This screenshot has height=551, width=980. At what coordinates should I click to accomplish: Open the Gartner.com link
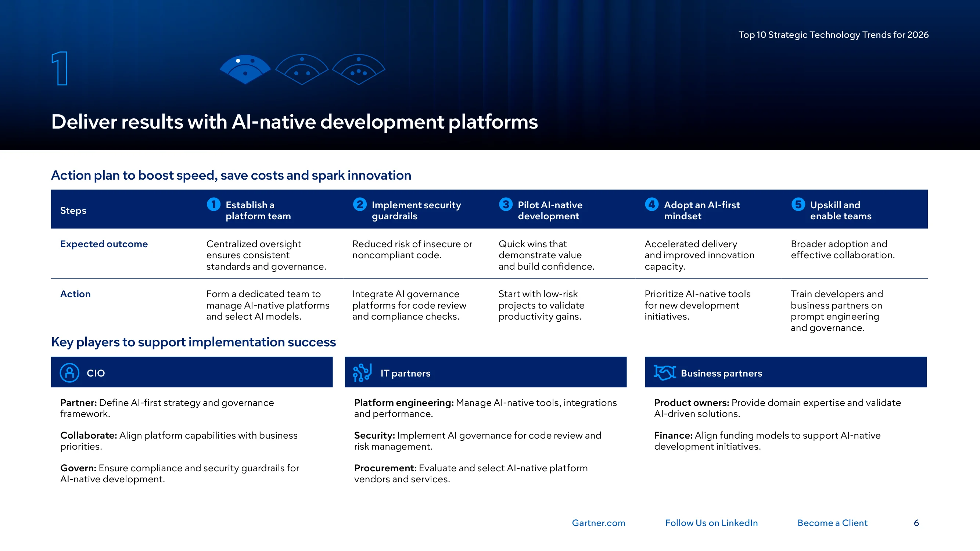point(599,523)
